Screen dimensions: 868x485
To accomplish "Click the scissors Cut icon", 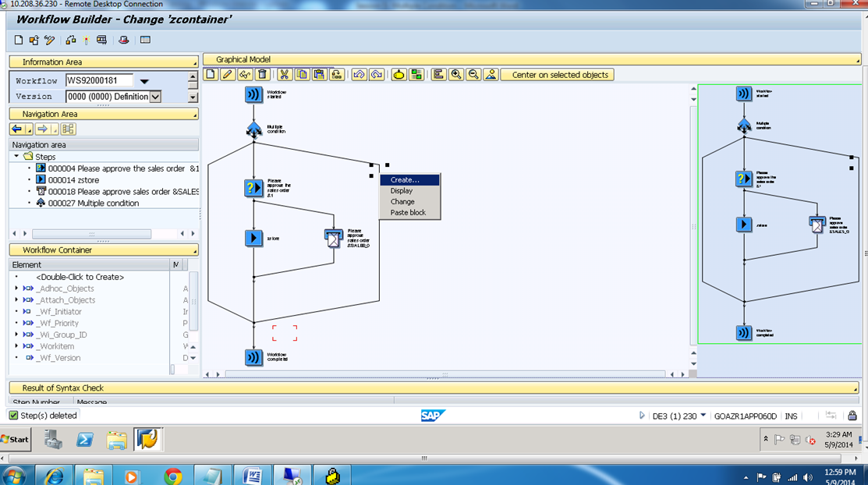I will click(x=284, y=74).
